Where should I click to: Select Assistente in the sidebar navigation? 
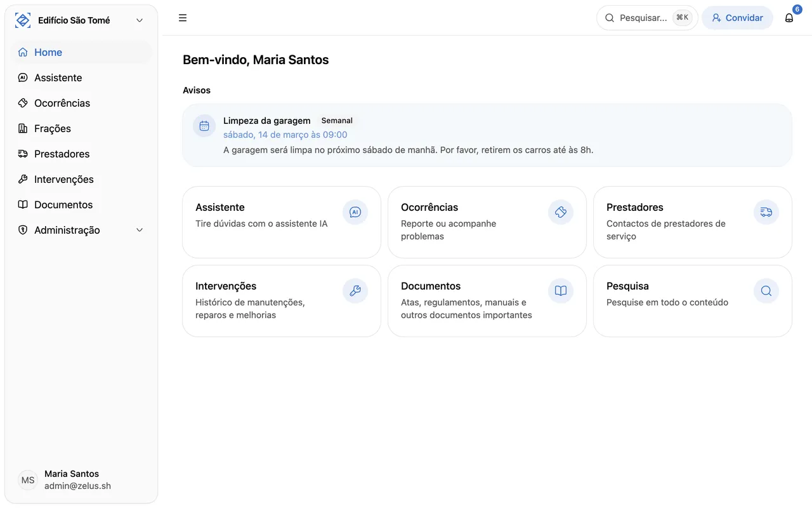58,77
